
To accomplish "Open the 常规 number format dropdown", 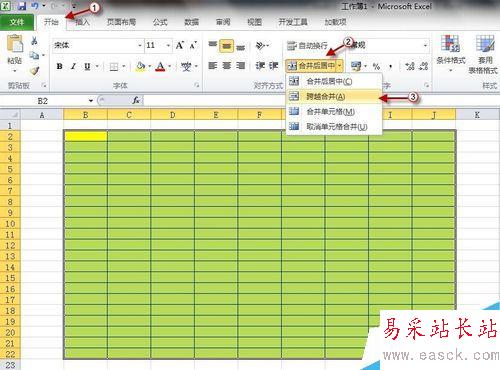I will click(425, 45).
